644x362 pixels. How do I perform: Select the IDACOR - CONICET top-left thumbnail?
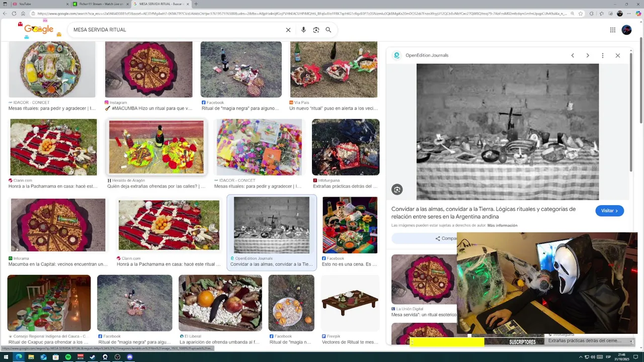[x=52, y=69]
